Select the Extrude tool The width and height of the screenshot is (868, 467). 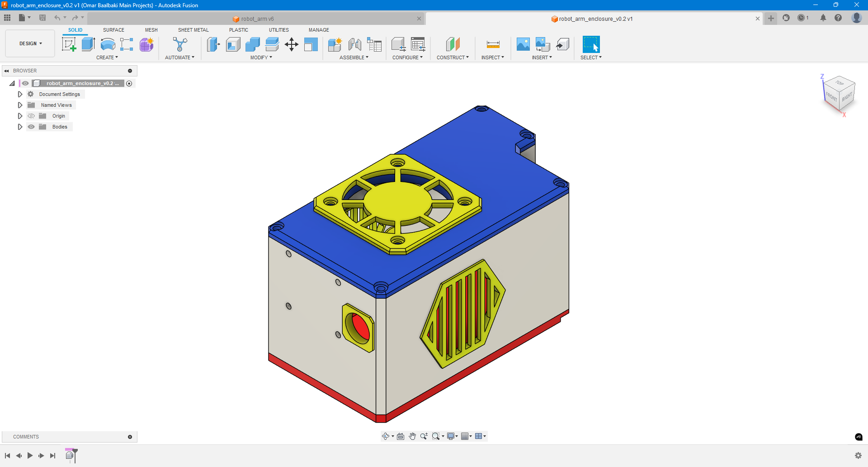point(88,44)
